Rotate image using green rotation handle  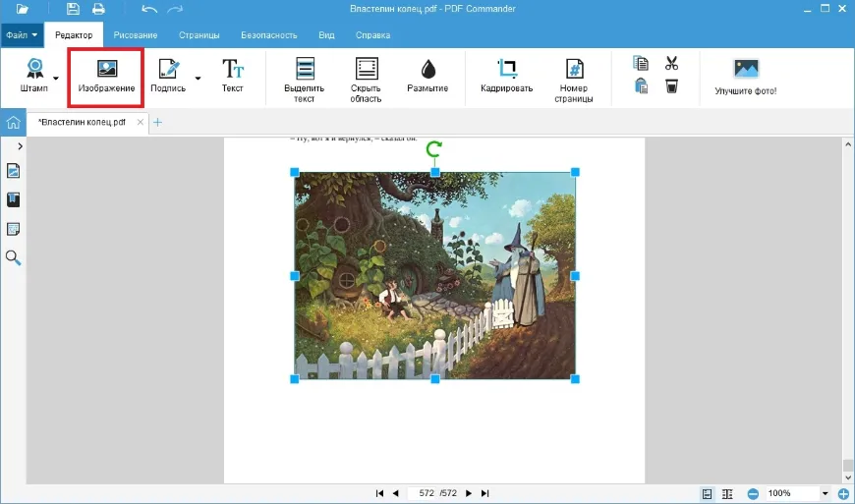click(434, 148)
